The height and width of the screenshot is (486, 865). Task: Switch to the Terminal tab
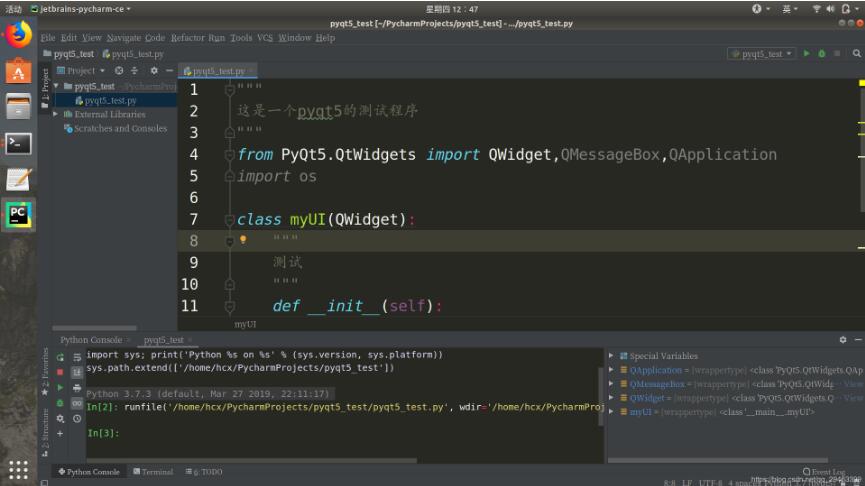151,472
